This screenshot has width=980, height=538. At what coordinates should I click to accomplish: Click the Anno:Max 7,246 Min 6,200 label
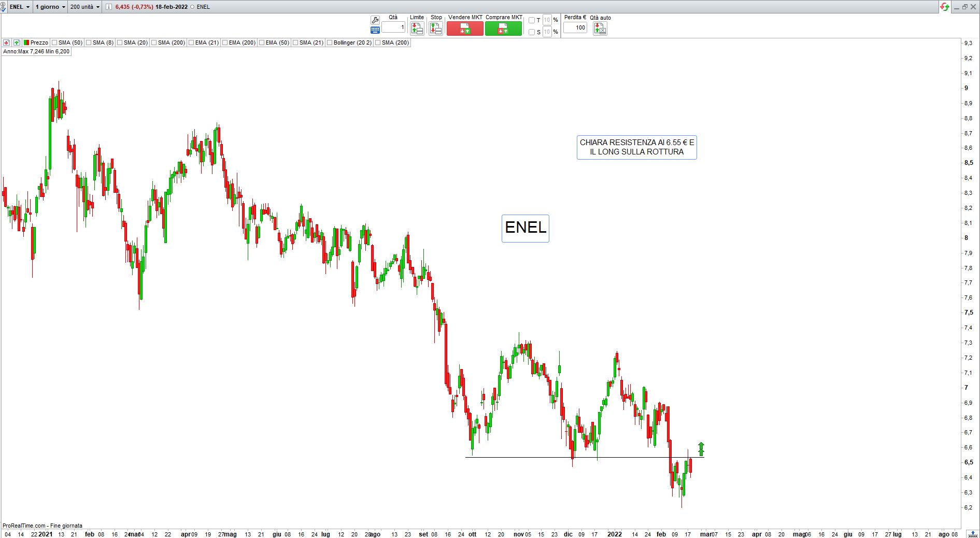(36, 51)
